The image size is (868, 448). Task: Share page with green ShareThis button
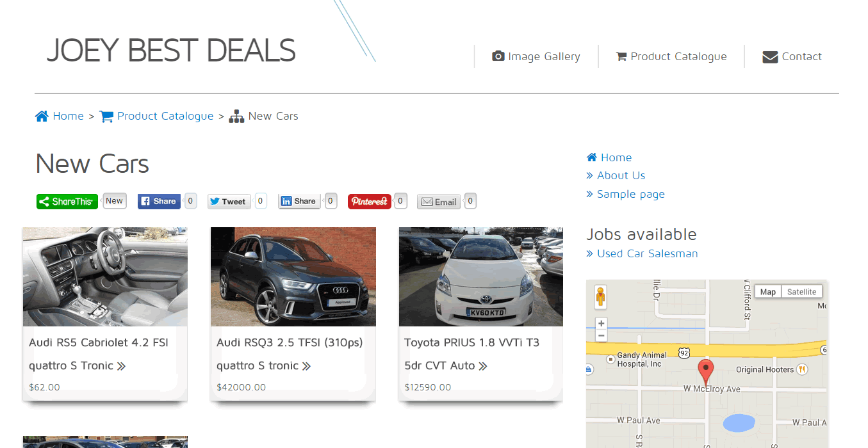click(x=67, y=202)
